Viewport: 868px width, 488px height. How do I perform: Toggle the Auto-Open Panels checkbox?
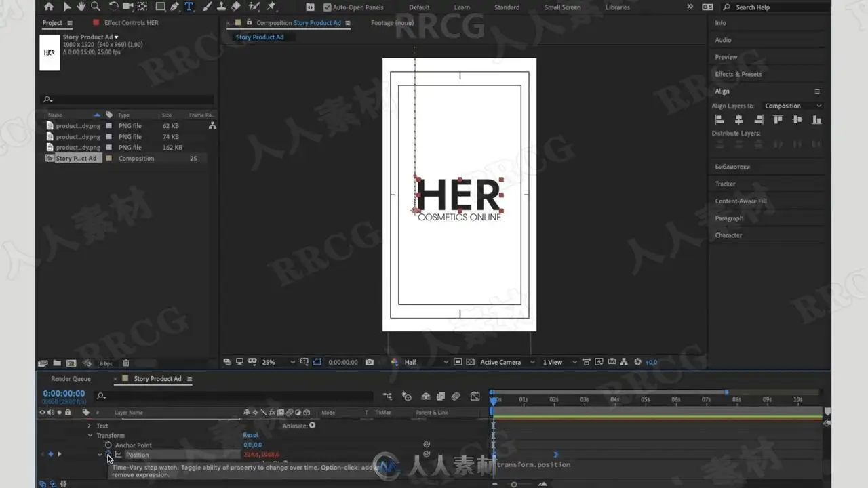coord(328,7)
